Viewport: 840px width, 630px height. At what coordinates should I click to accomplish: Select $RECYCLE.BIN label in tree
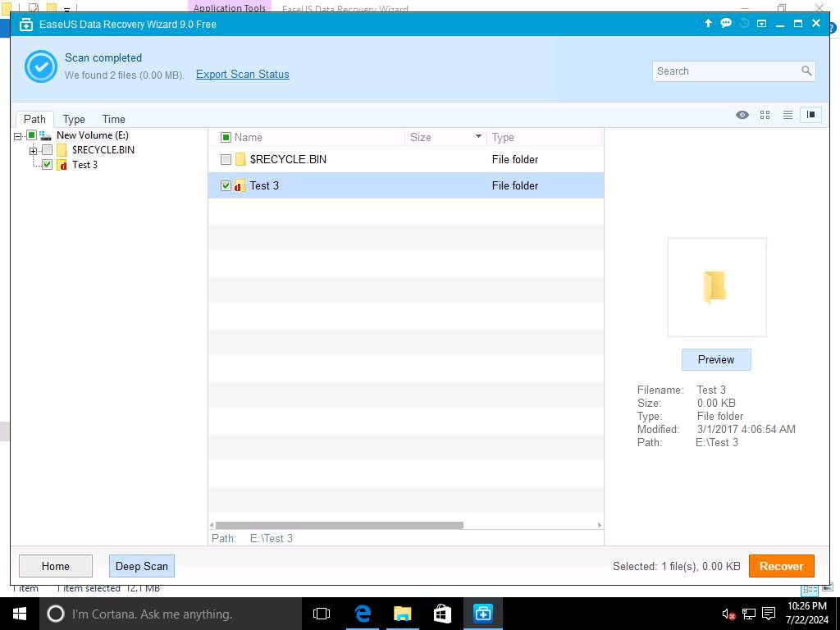point(103,150)
